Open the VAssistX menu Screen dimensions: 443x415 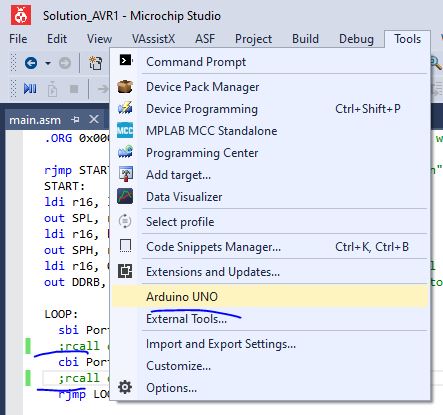pos(153,39)
